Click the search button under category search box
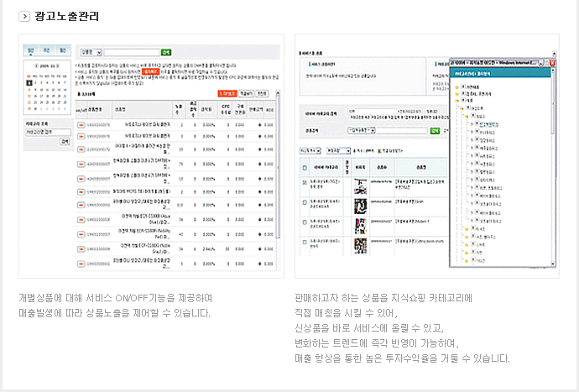 (x=65, y=142)
